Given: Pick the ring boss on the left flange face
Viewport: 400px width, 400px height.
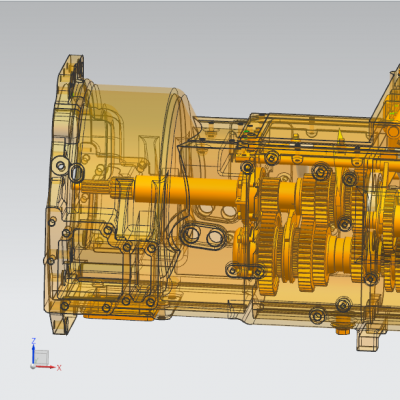Looking at the screenshot, I should click(61, 165).
